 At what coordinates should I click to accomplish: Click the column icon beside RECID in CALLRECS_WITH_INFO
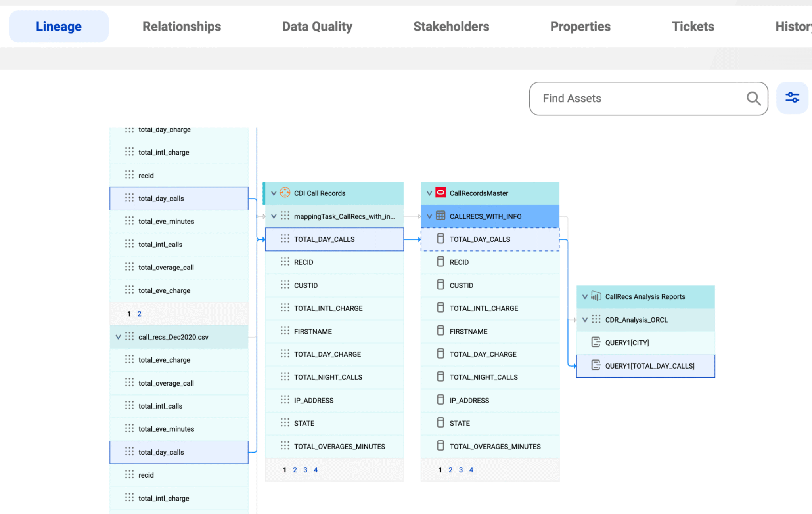pos(440,262)
